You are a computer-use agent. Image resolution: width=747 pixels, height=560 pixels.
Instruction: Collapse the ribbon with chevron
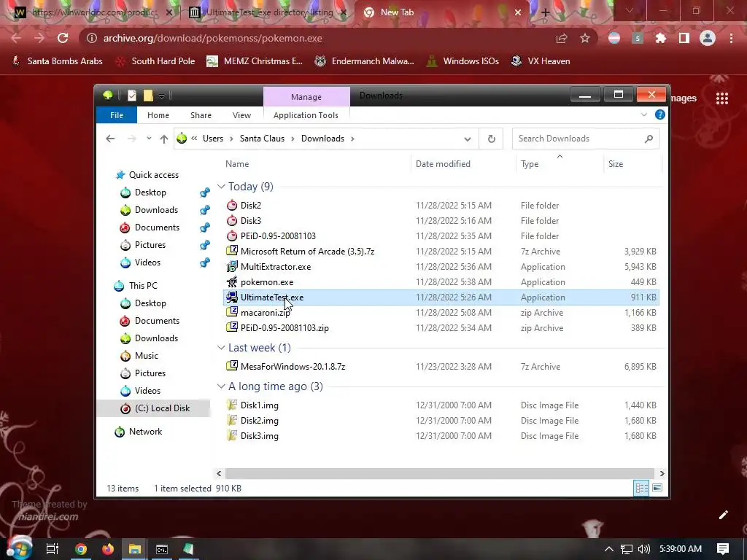(x=644, y=114)
